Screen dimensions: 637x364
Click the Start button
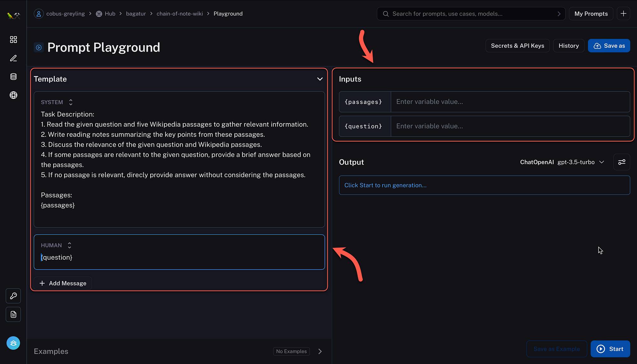point(610,349)
